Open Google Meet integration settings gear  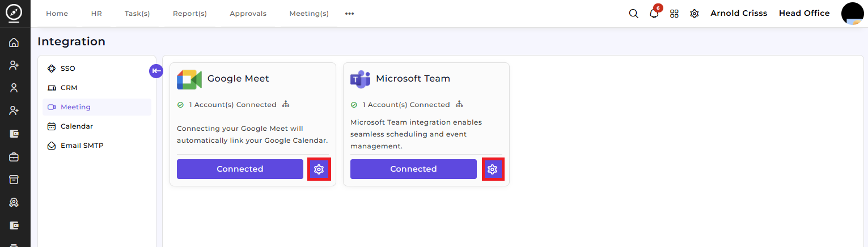(x=319, y=169)
